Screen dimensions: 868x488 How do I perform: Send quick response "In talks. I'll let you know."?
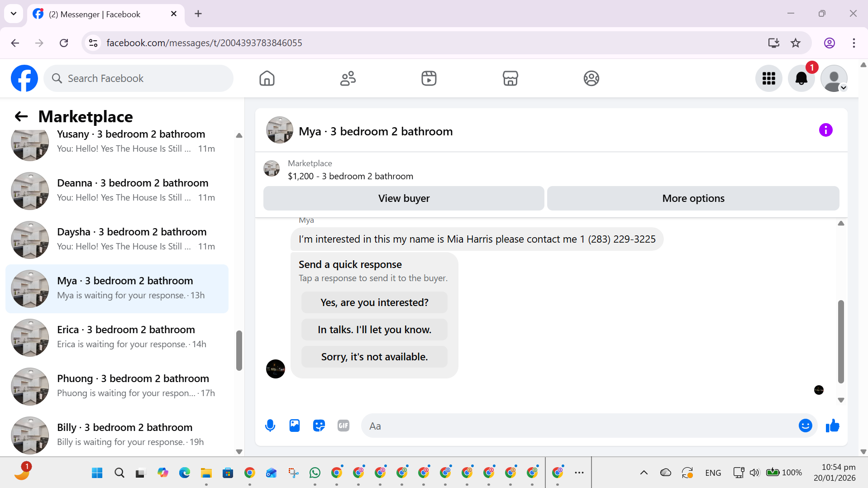pyautogui.click(x=374, y=330)
